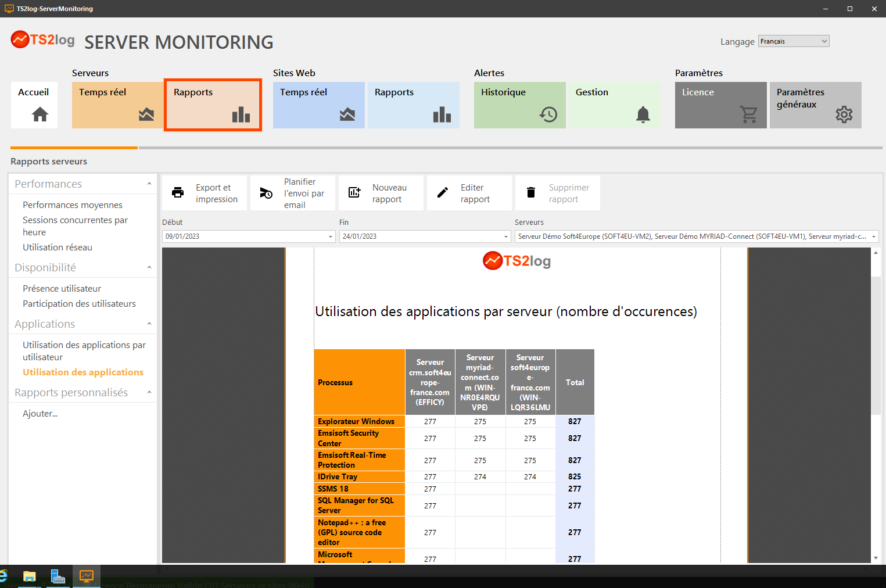Select Sessions concurrentes par heure report
This screenshot has height=588, width=886.
click(75, 226)
